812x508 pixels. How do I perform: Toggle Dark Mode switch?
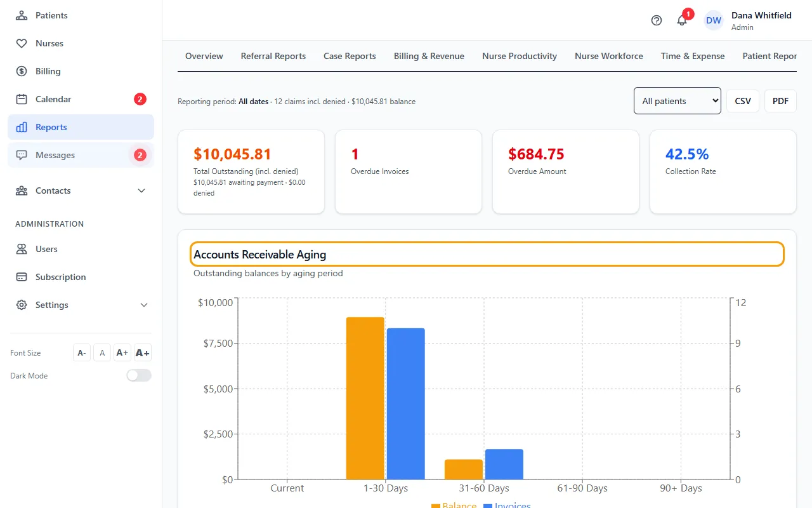pos(139,375)
